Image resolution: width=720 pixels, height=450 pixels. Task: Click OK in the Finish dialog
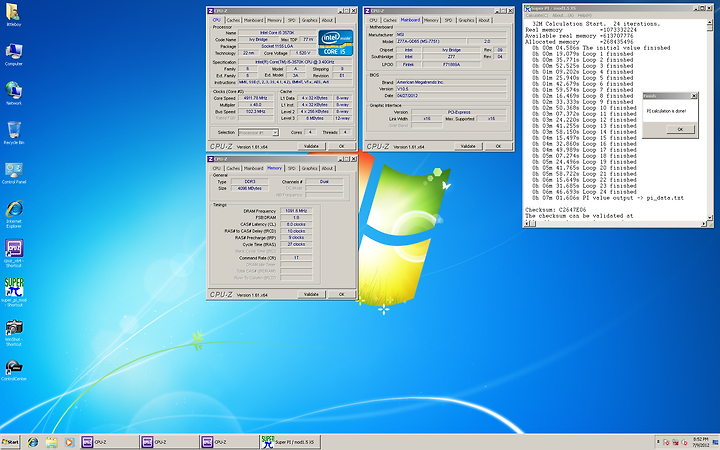point(680,129)
